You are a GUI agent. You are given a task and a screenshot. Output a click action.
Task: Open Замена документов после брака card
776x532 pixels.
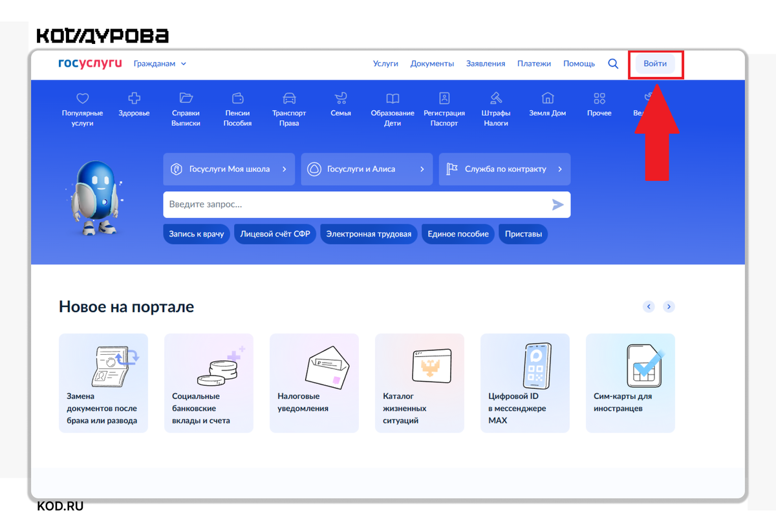[x=103, y=383]
